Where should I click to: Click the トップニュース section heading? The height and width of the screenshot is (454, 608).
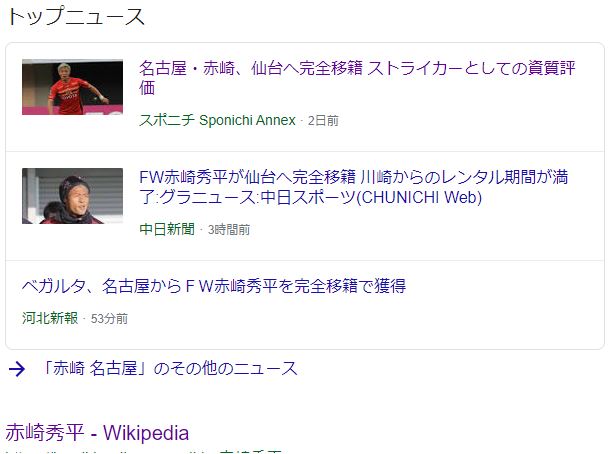point(76,17)
